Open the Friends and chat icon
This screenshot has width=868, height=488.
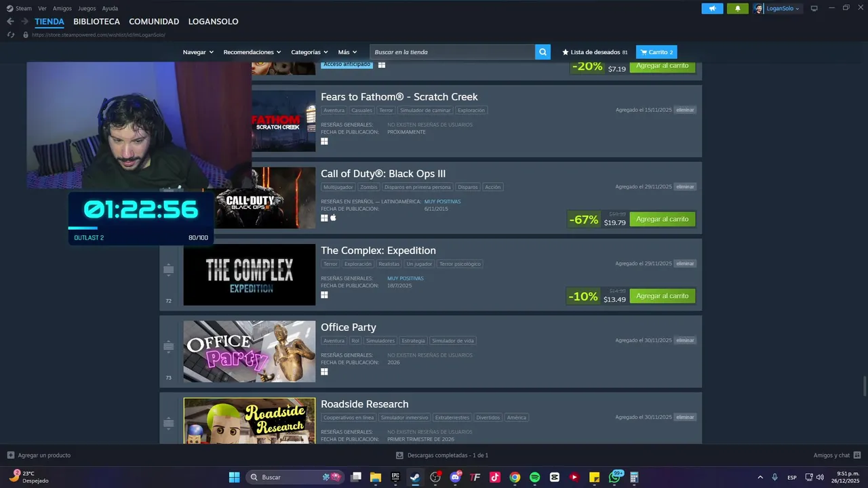click(857, 455)
